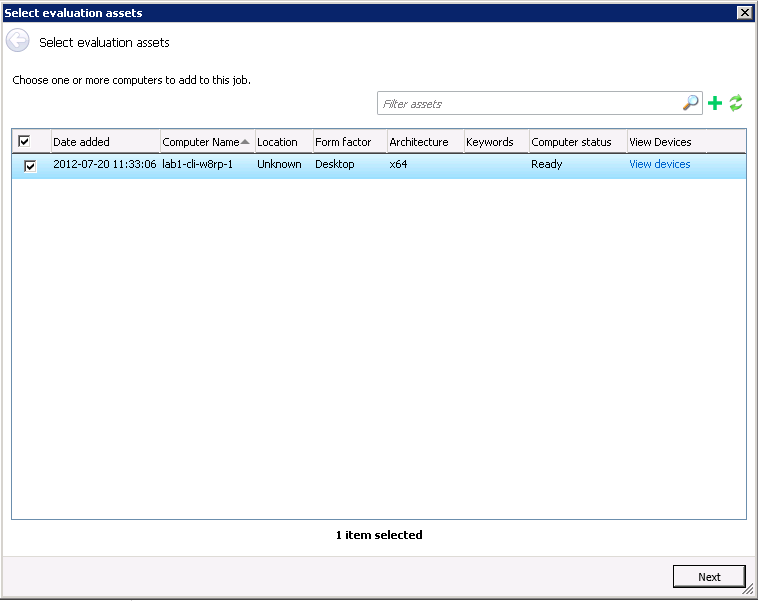
Task: Click the magnifier search icon
Action: point(691,103)
